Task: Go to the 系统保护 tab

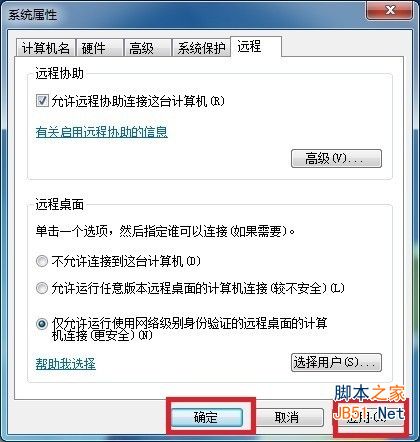Action: [x=201, y=48]
